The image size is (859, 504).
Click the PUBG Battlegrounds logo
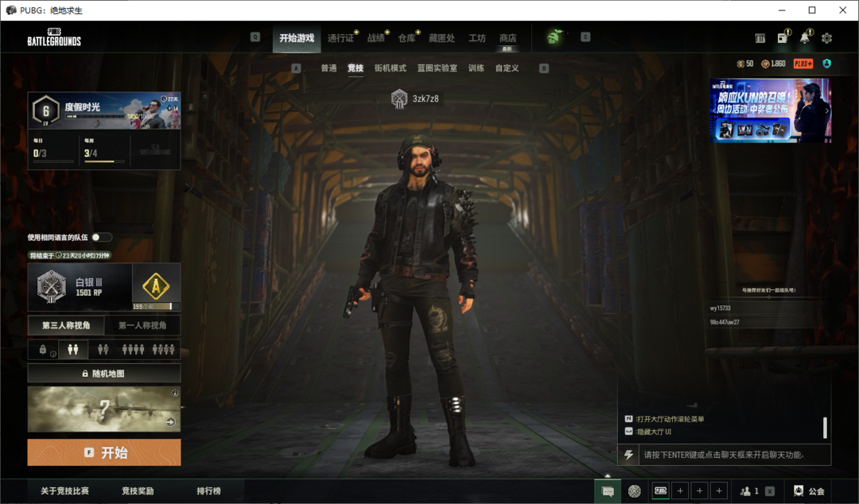click(x=54, y=37)
